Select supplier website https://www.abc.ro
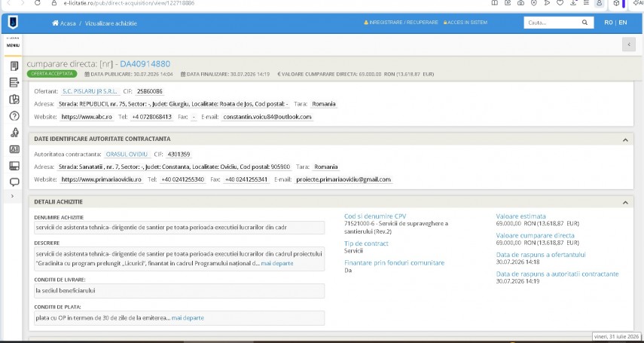The width and height of the screenshot is (644, 343). click(87, 117)
